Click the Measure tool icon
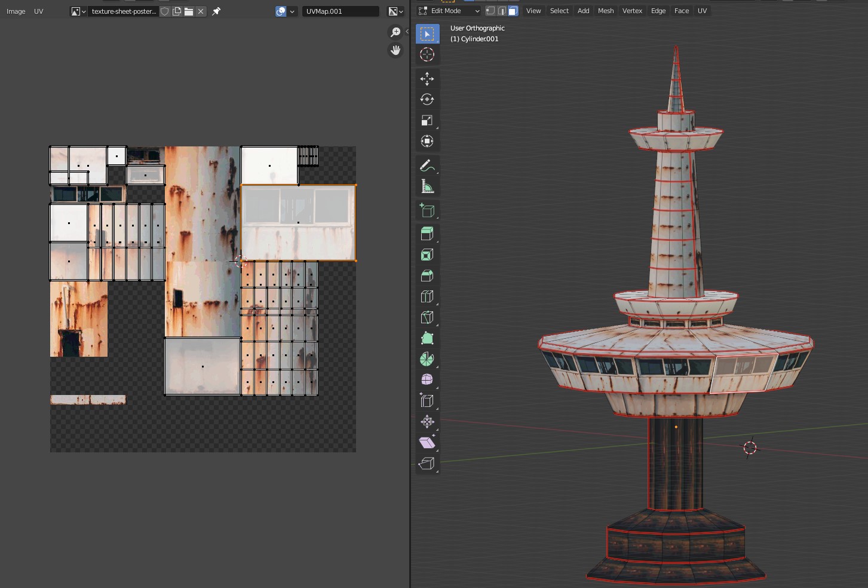This screenshot has height=588, width=868. tap(427, 187)
